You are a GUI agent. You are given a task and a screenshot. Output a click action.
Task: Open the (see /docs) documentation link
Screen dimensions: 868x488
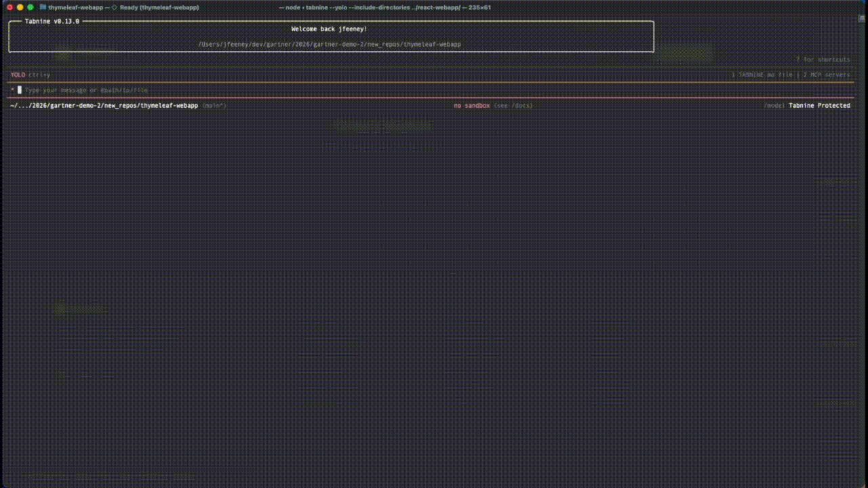click(513, 105)
